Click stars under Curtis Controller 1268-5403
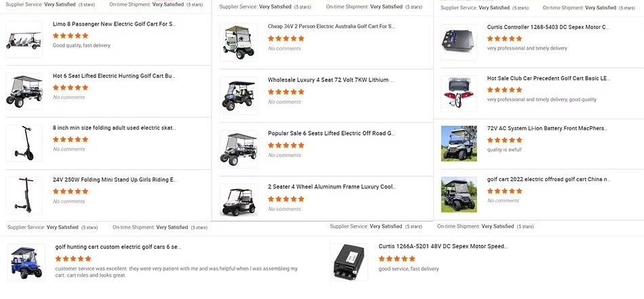The height and width of the screenshot is (299, 644). coord(504,39)
